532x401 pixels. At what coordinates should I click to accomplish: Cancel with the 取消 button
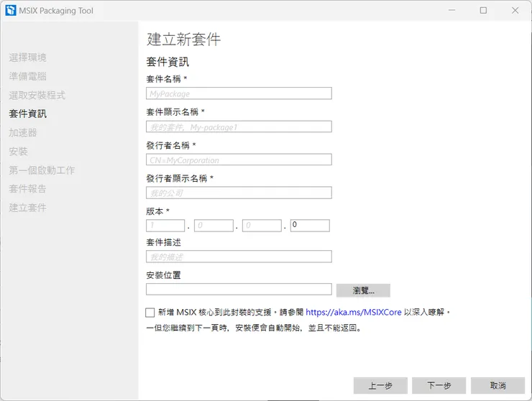pyautogui.click(x=497, y=385)
